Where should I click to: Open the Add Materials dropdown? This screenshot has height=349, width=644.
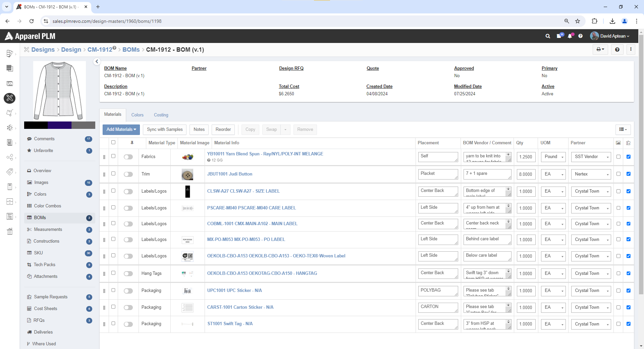pyautogui.click(x=121, y=130)
